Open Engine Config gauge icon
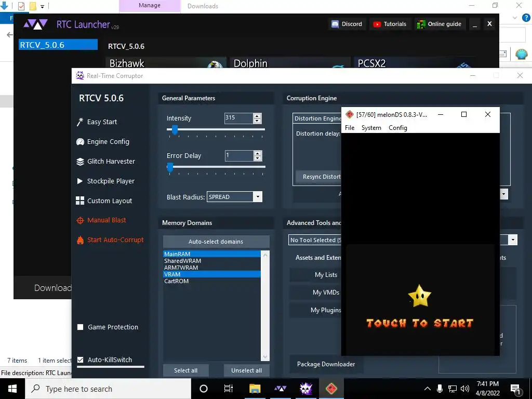Image resolution: width=532 pixels, height=399 pixels. point(80,141)
